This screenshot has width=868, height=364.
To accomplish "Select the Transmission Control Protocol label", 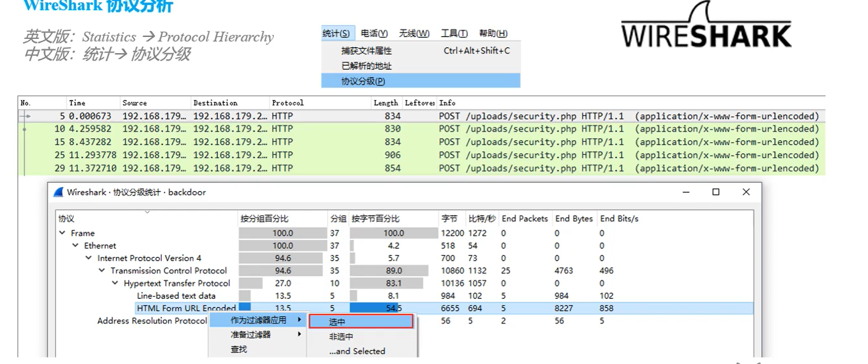I will (169, 270).
